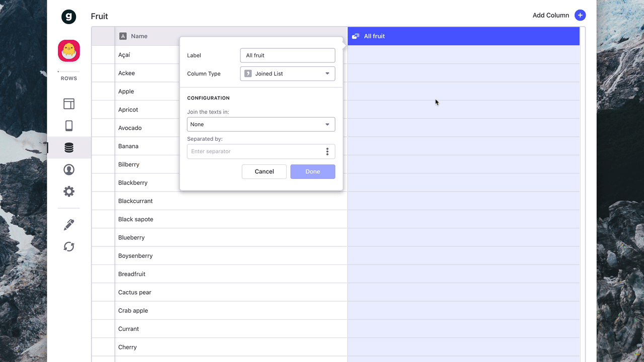Open the Settings gear icon
The width and height of the screenshot is (644, 362).
point(69,192)
